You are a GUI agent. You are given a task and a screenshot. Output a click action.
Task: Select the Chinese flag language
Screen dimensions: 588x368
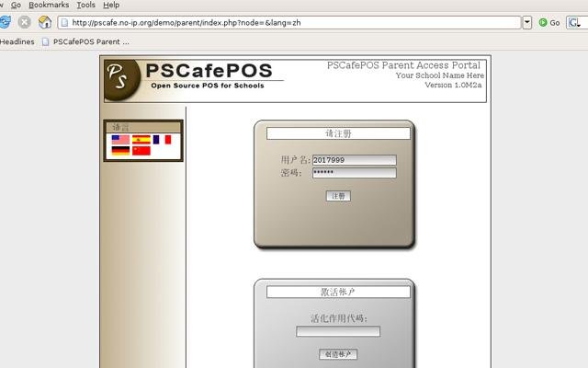click(x=141, y=151)
